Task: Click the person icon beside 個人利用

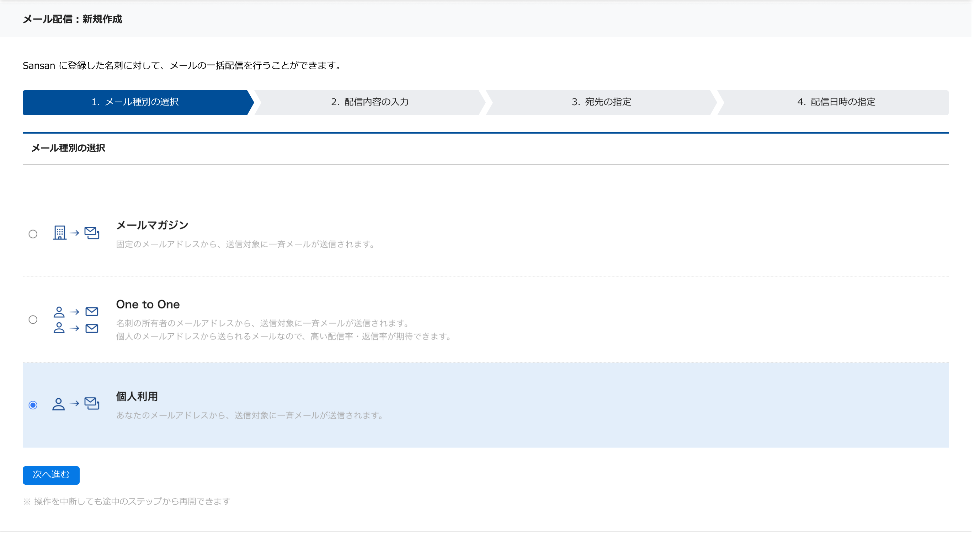Action: tap(59, 404)
